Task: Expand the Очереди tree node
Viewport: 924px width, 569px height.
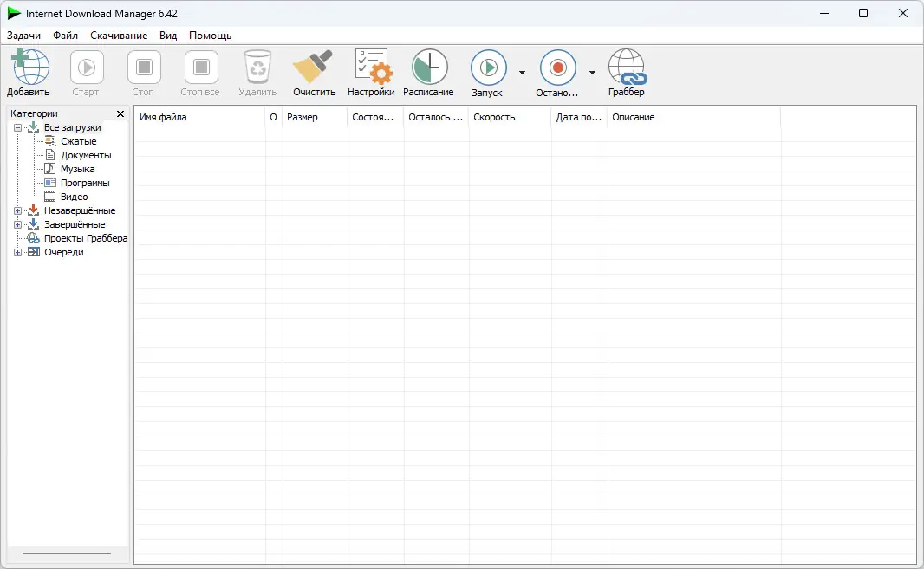Action: coord(17,253)
